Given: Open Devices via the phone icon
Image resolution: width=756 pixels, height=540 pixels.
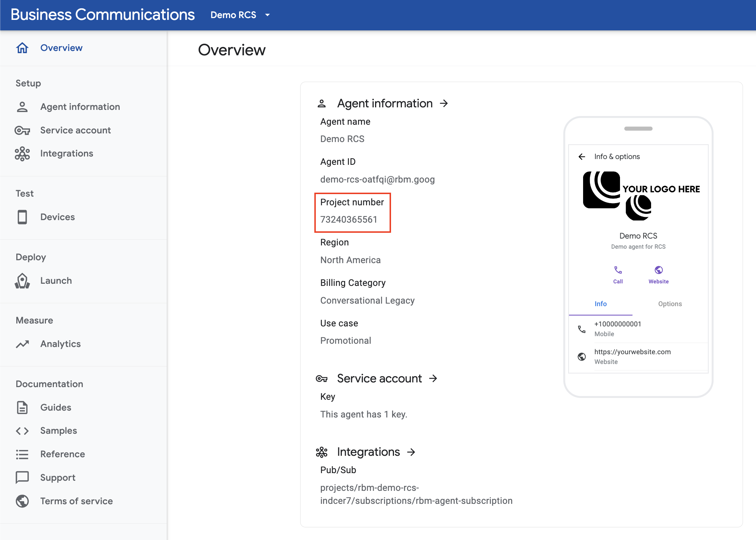Looking at the screenshot, I should [x=22, y=217].
